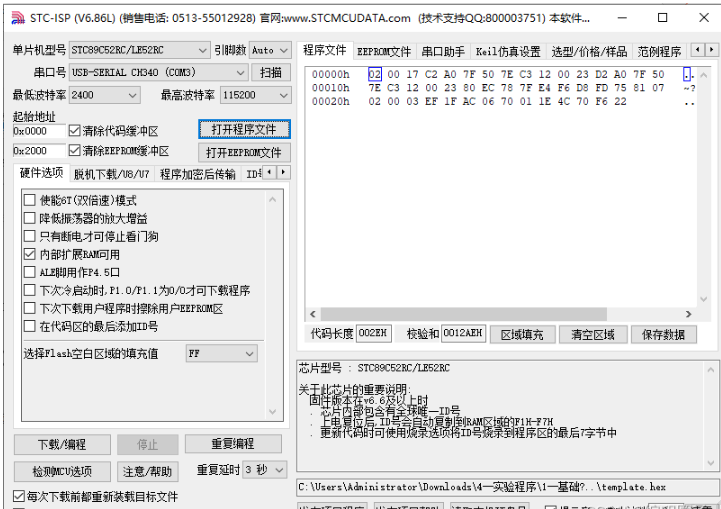Click the STC-ISP app logo icon

tap(18, 18)
